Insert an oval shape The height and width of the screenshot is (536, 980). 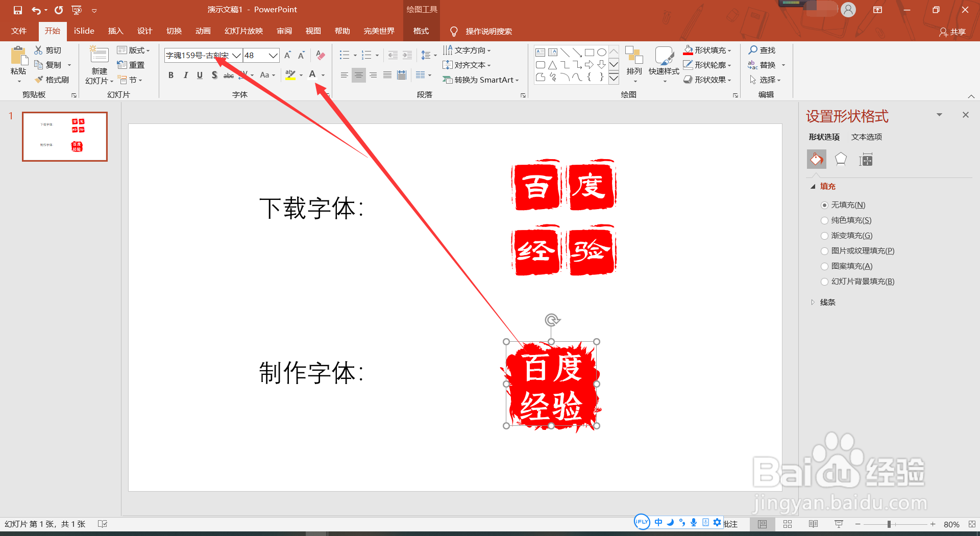click(602, 52)
